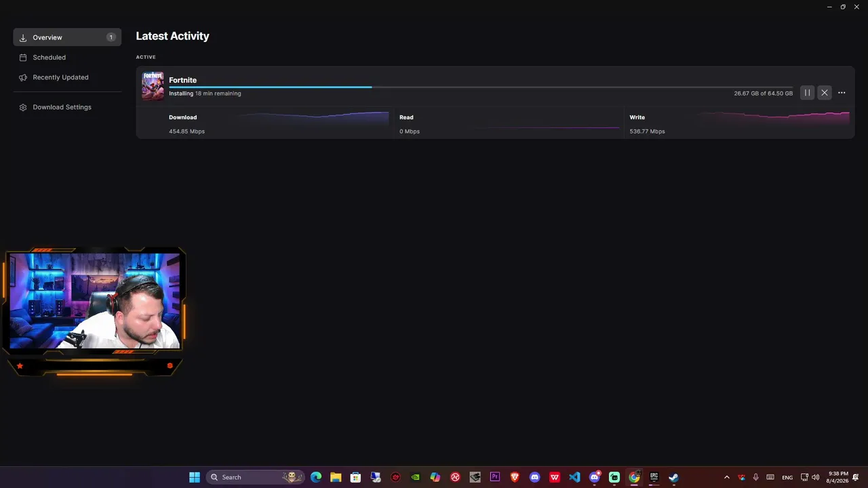The width and height of the screenshot is (868, 488).
Task: Open Microsoft Edge from the taskbar
Action: click(316, 477)
